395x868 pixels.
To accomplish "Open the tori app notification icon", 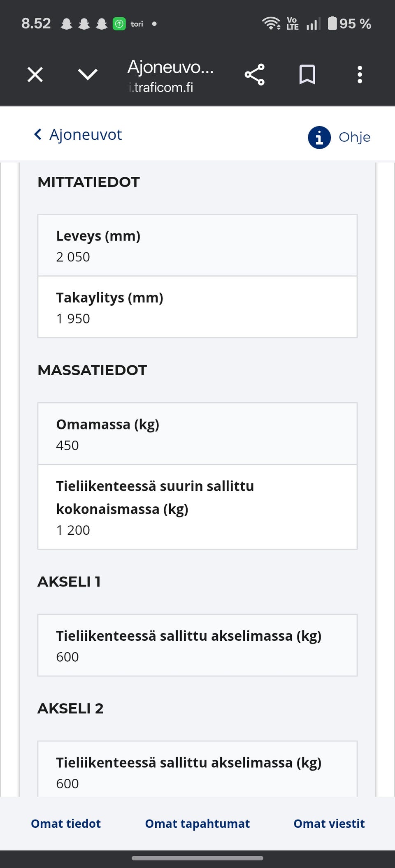I will 119,23.
